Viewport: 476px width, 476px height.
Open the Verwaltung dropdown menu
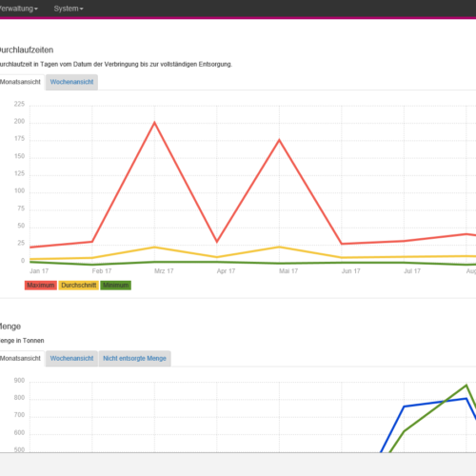pyautogui.click(x=18, y=9)
